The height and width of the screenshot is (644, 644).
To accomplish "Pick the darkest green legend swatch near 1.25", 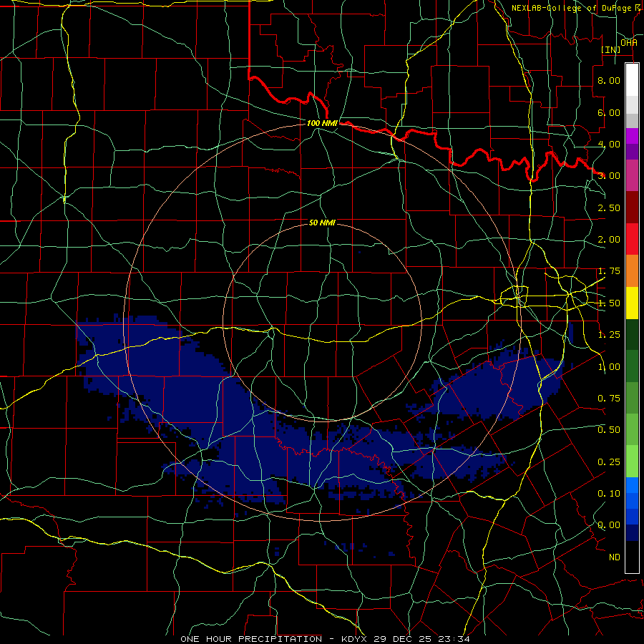I will (632, 335).
